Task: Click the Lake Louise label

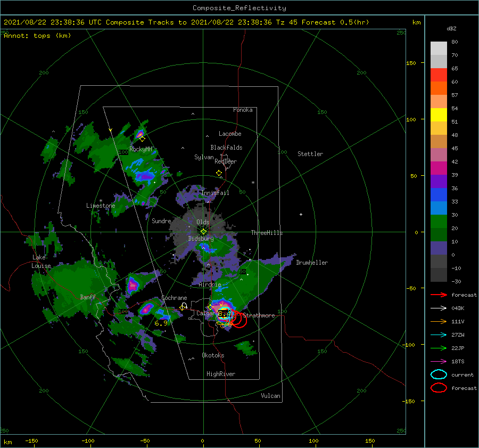Action: click(41, 262)
